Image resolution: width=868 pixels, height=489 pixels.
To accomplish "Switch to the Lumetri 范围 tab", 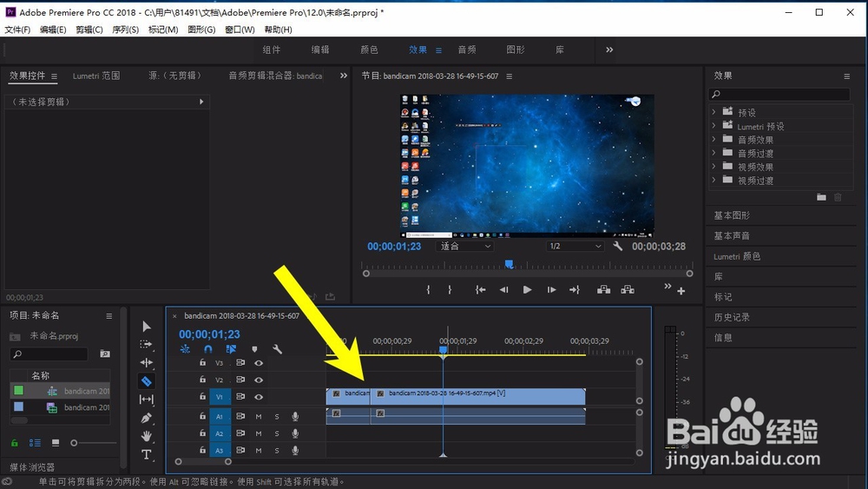I will click(96, 76).
